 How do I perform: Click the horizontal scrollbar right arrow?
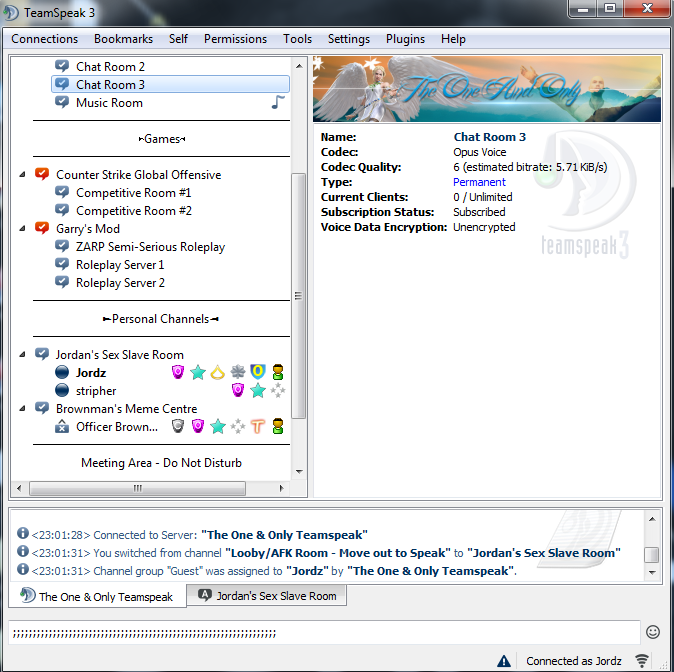click(x=282, y=488)
